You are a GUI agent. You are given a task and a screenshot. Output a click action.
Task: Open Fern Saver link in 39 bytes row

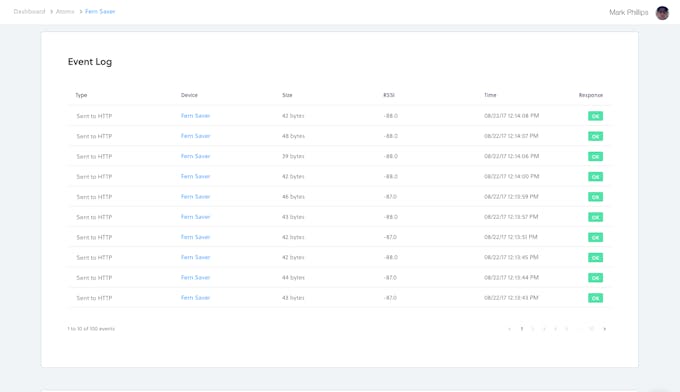195,156
